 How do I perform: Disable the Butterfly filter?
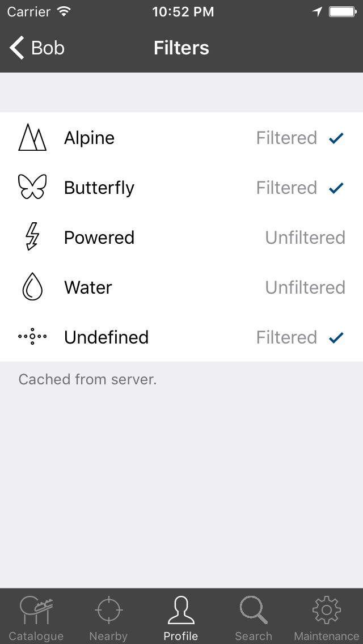(336, 187)
